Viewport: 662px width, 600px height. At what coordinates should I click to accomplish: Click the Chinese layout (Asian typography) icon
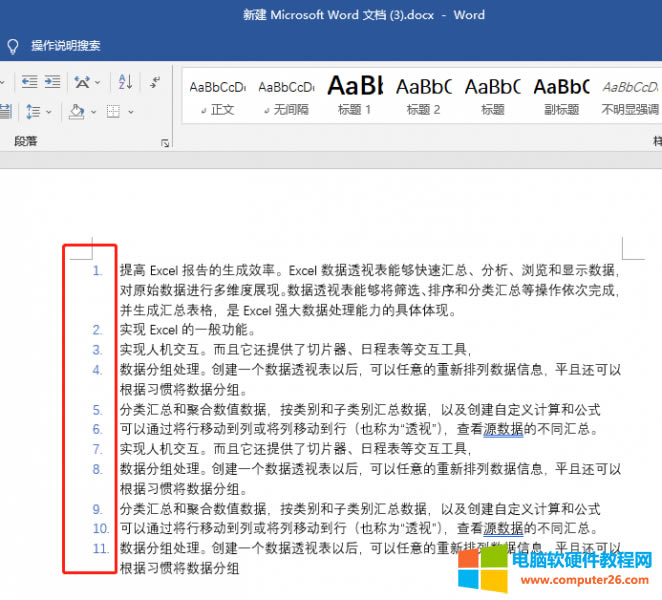tap(83, 82)
